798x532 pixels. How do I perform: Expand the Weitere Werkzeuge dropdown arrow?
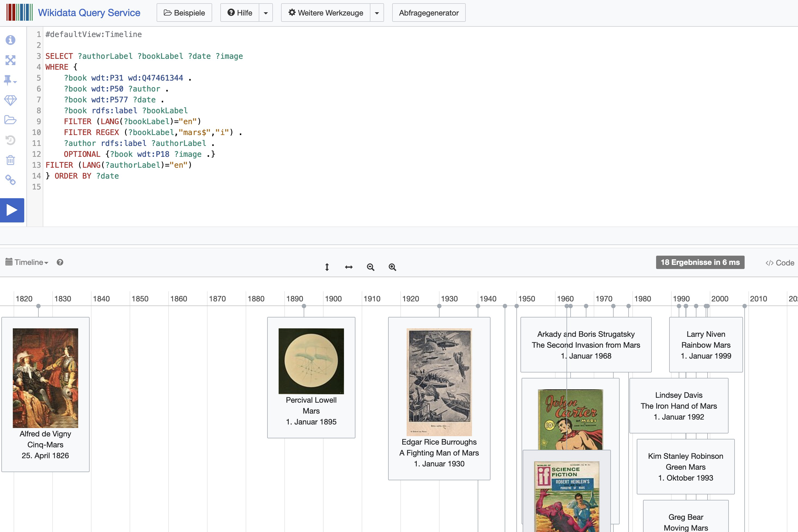pyautogui.click(x=377, y=13)
